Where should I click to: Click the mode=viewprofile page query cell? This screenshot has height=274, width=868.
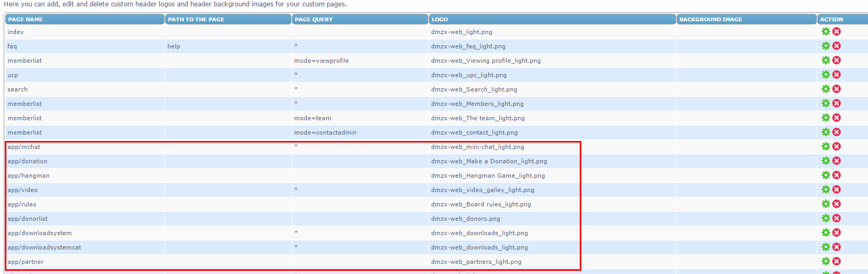(321, 61)
